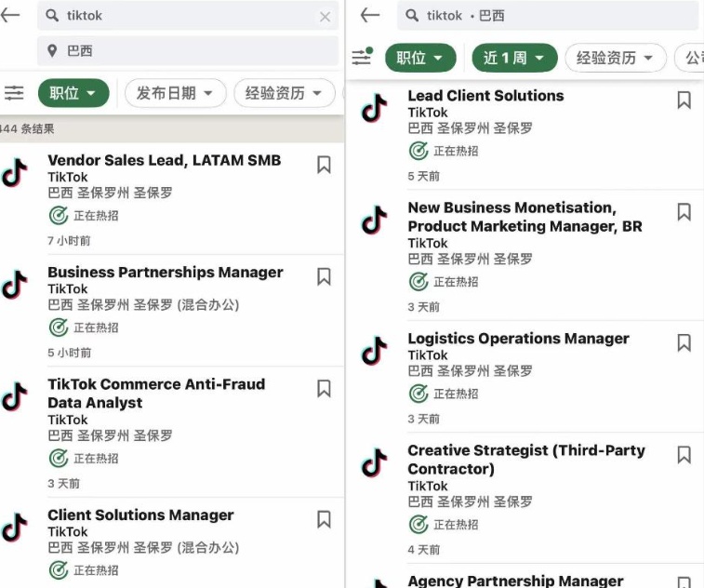Bookmark the Logistics Operations Manager job
This screenshot has height=588, width=704.
[684, 342]
